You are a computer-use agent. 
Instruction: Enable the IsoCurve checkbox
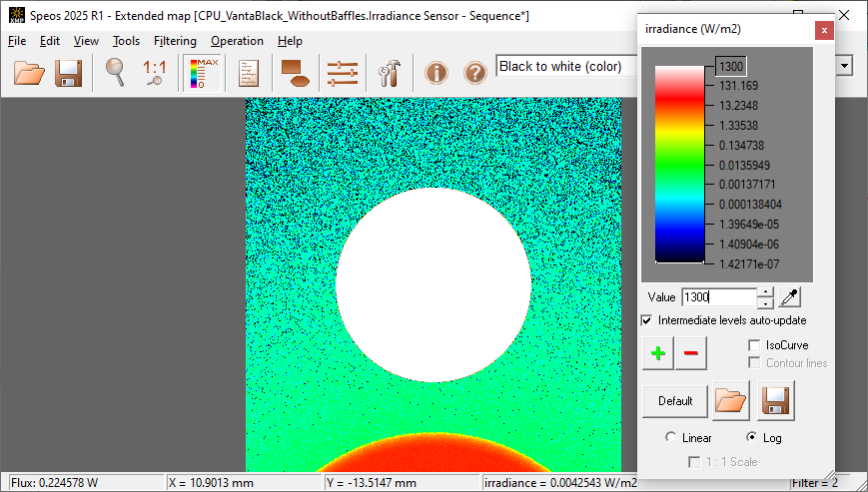click(x=754, y=345)
